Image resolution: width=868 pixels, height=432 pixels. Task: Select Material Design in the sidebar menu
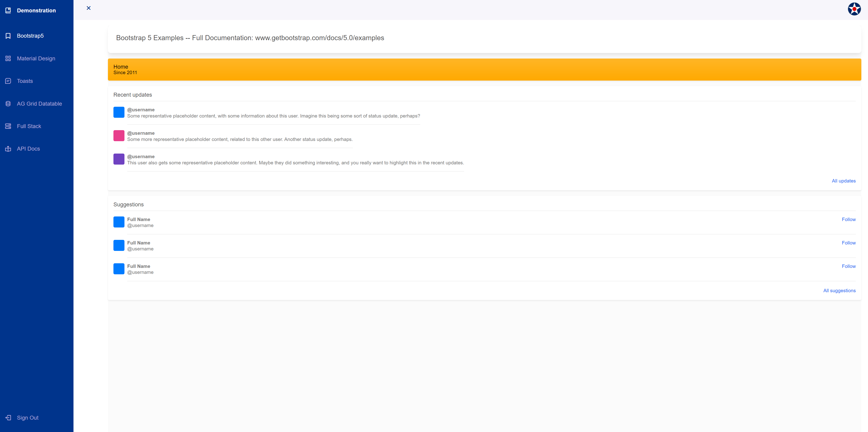tap(36, 58)
